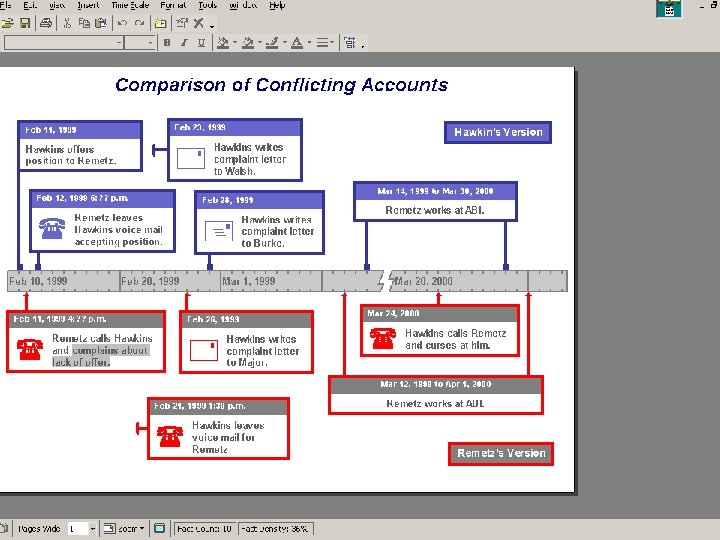Select the Remetz works at ABI blue date range box

pyautogui.click(x=435, y=202)
